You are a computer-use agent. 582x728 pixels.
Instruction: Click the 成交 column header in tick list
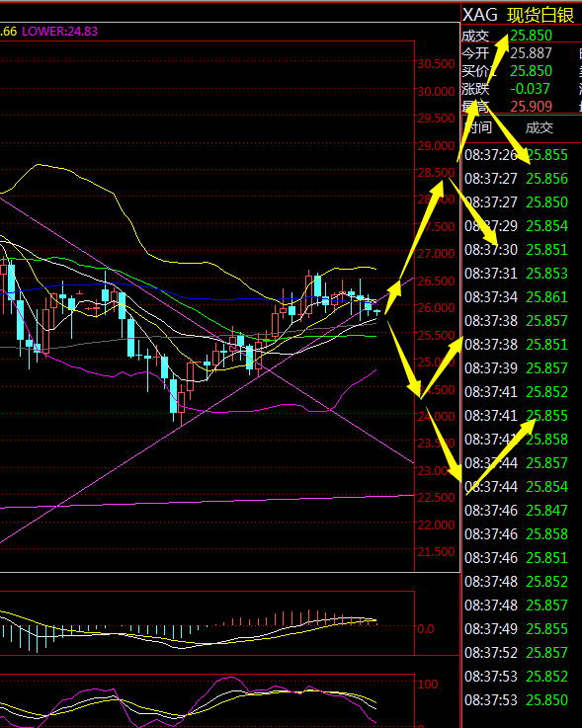tap(540, 127)
